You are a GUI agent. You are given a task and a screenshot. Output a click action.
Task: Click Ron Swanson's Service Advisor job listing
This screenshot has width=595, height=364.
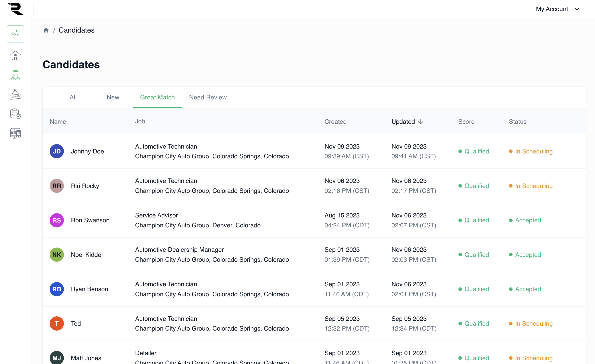pyautogui.click(x=156, y=215)
